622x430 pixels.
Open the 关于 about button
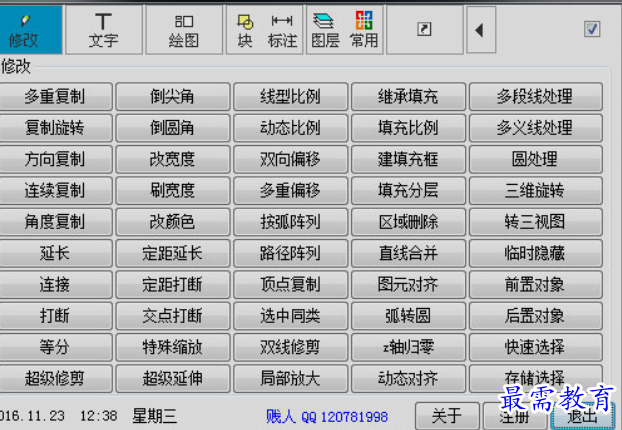[447, 416]
